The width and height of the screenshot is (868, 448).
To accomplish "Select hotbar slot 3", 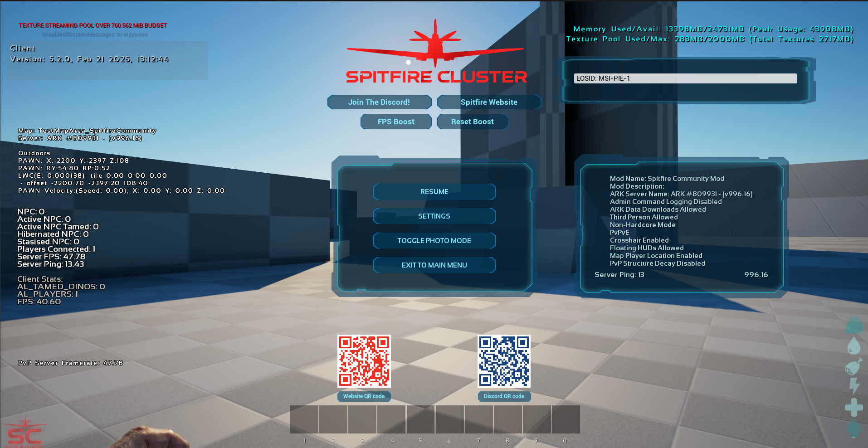I will coord(362,419).
